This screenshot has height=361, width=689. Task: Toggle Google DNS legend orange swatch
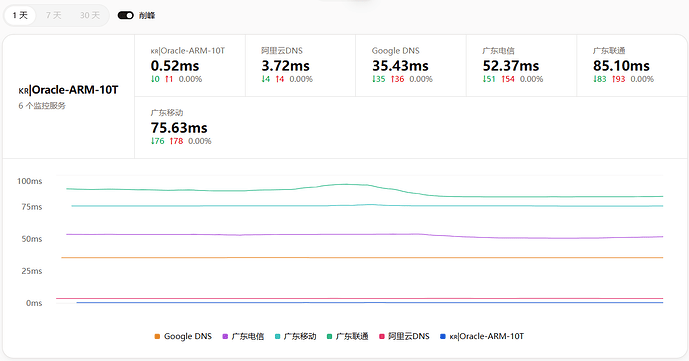pos(157,336)
